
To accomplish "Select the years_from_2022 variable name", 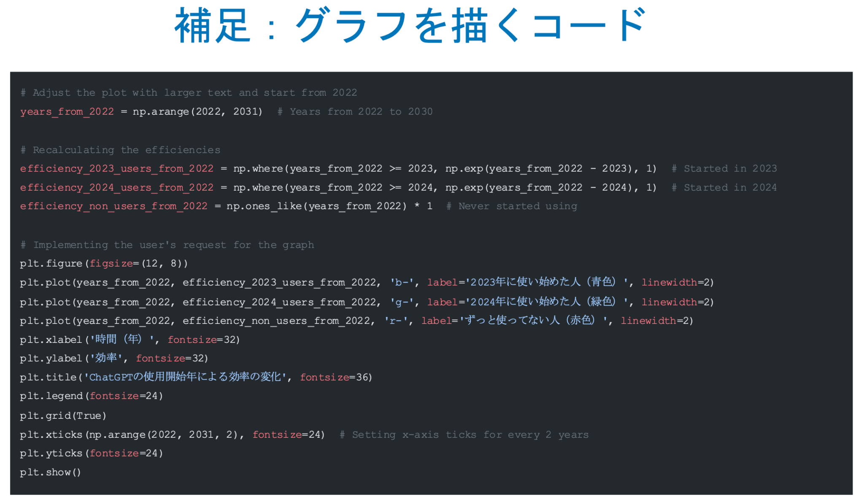I will [67, 111].
